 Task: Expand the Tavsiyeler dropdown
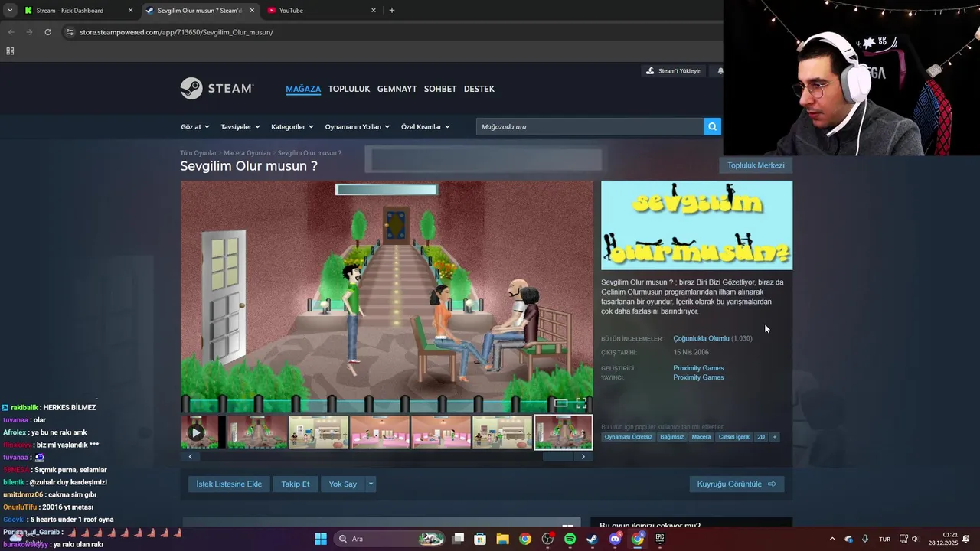click(x=240, y=127)
